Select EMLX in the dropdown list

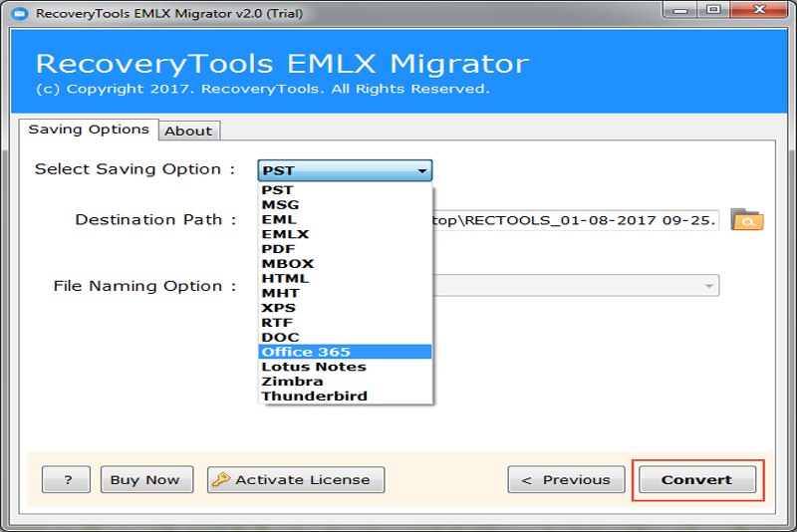point(345,234)
